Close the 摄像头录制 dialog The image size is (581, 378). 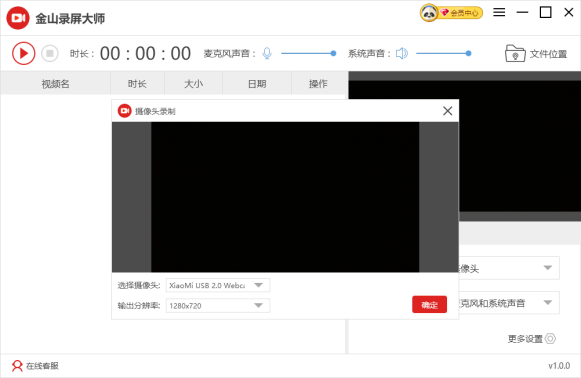tap(448, 111)
